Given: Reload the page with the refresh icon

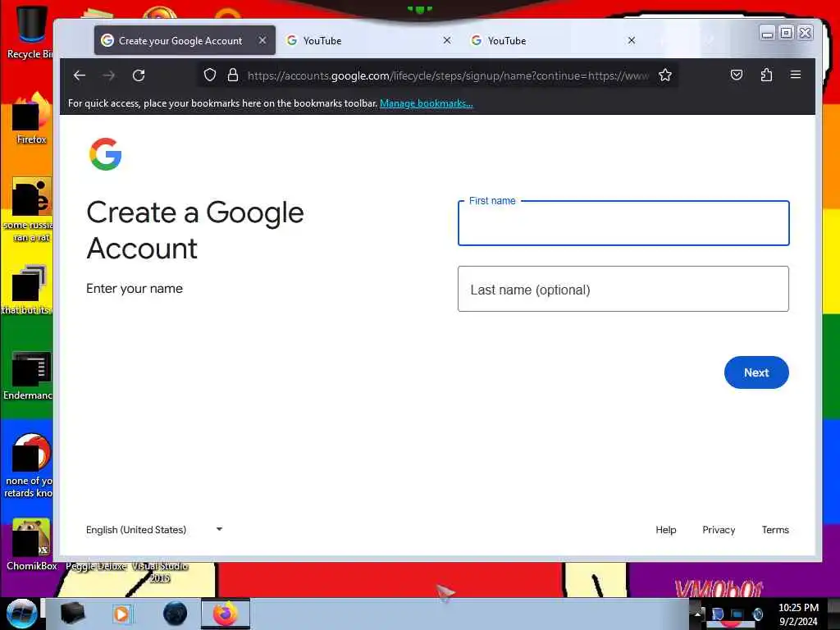Looking at the screenshot, I should click(139, 75).
